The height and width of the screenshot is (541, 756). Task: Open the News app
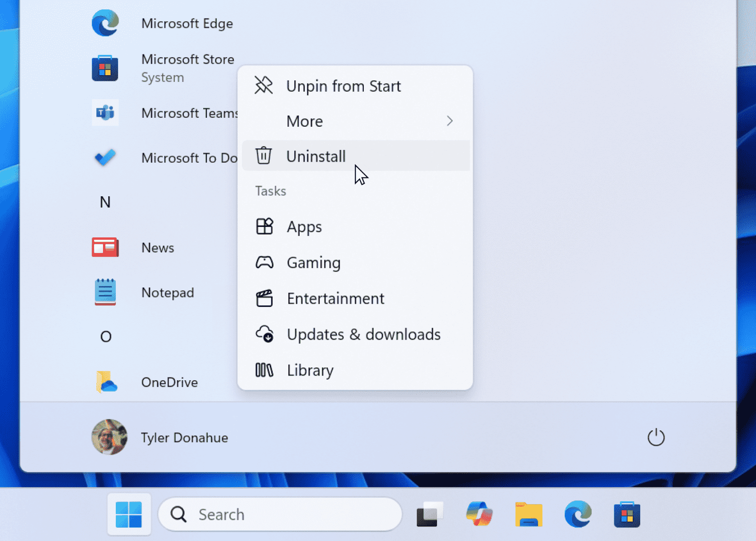[157, 247]
